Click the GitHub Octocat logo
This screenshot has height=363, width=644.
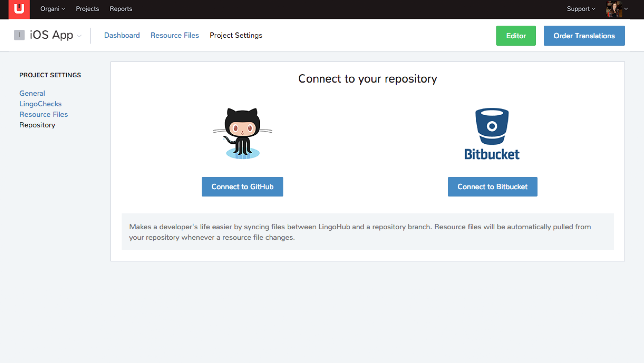[243, 134]
